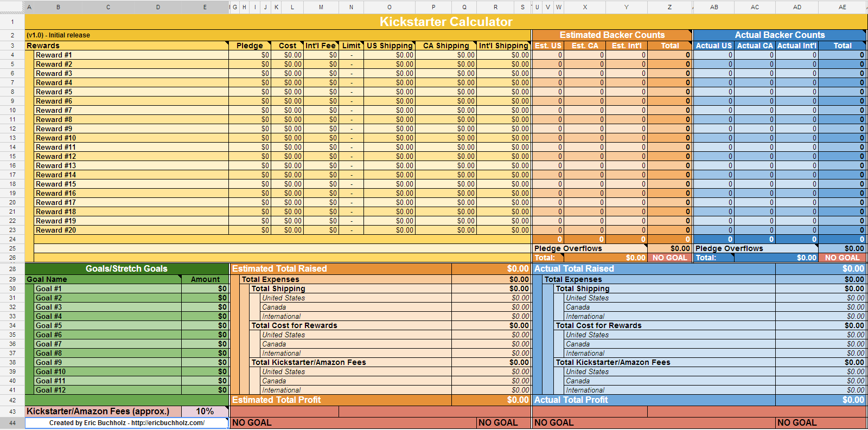Select the Rewards header cell
The image size is (868, 430).
click(127, 46)
